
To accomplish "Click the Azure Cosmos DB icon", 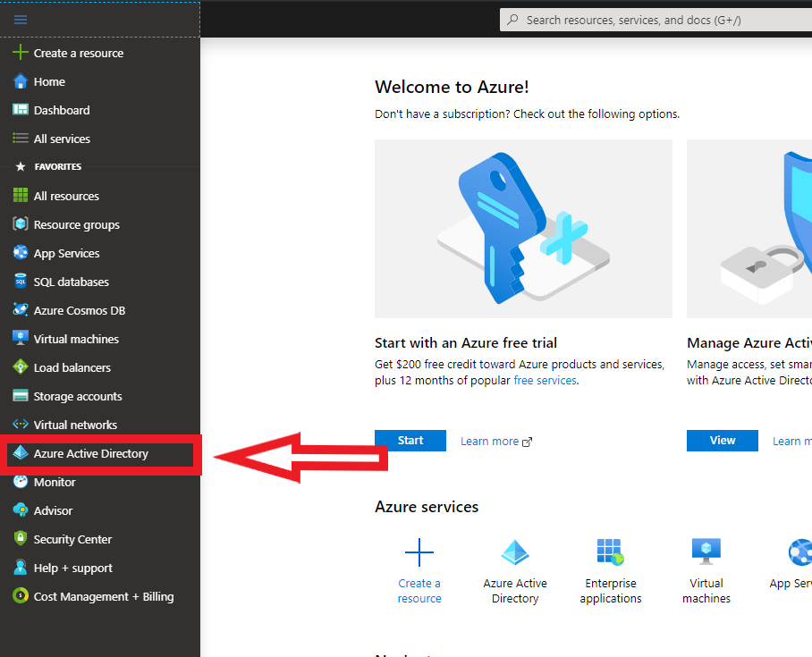I will pos(21,310).
